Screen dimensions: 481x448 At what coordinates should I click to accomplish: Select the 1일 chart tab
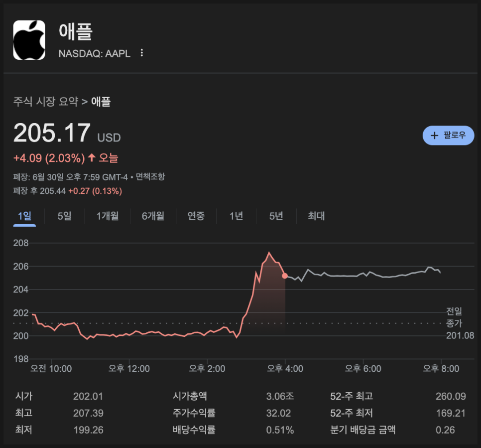tap(24, 216)
